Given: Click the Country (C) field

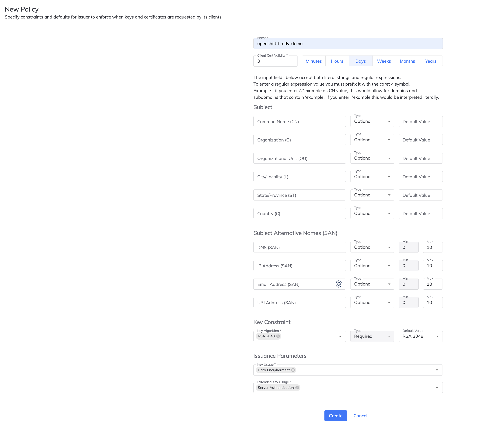Looking at the screenshot, I should click(x=300, y=213).
